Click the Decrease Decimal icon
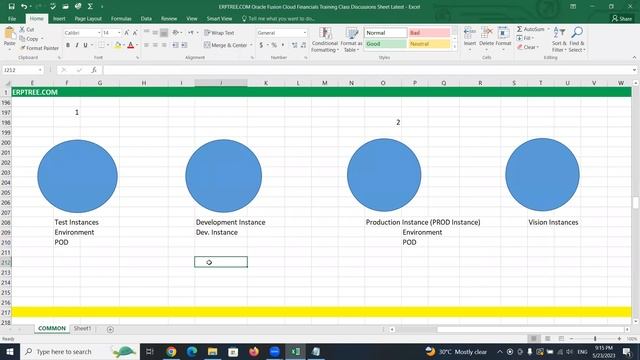The height and width of the screenshot is (360, 640). (x=303, y=45)
